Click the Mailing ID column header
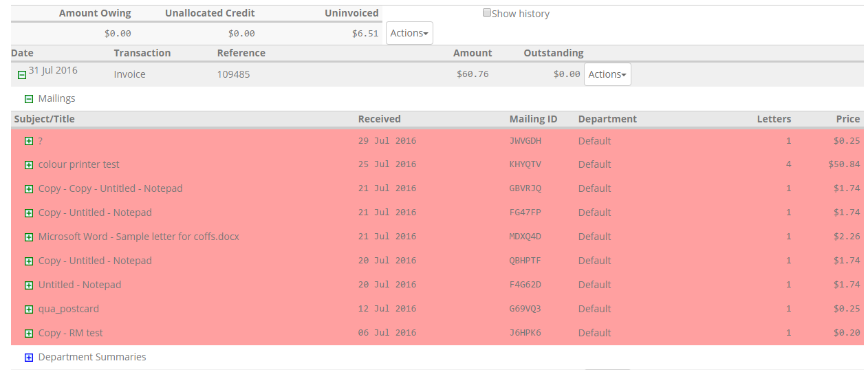The image size is (868, 370). click(533, 119)
